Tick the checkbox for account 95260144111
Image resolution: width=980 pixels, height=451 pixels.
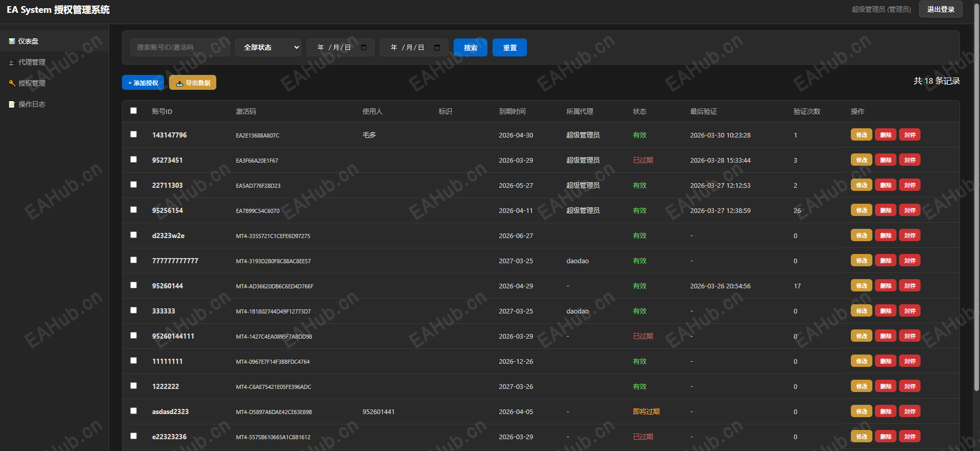pos(134,335)
